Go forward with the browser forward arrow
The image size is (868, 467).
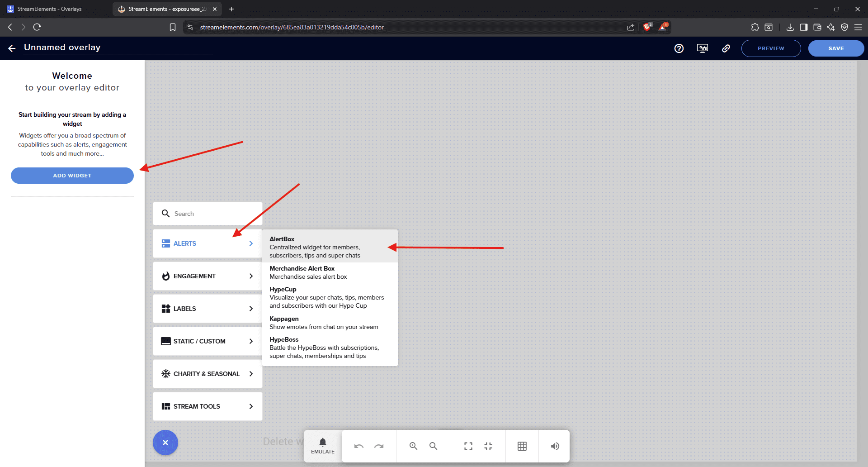coord(23,27)
